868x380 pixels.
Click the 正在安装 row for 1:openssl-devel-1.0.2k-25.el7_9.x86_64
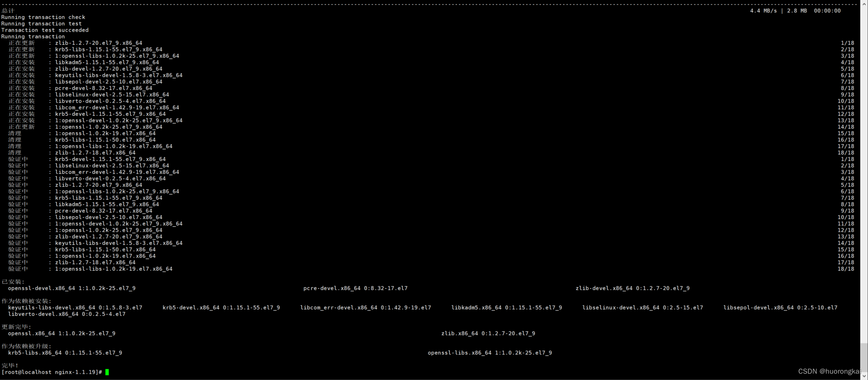click(x=431, y=121)
